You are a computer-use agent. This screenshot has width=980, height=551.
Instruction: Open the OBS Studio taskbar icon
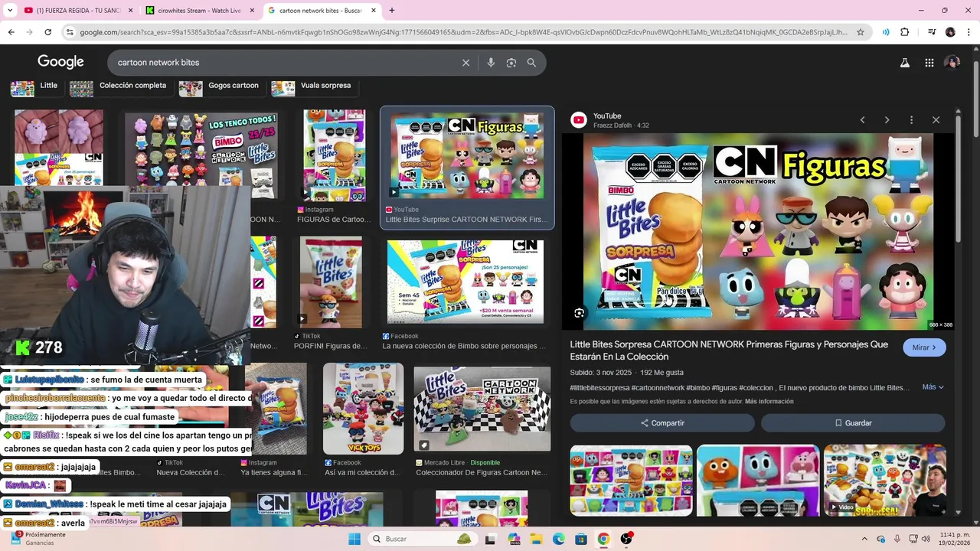(x=626, y=539)
